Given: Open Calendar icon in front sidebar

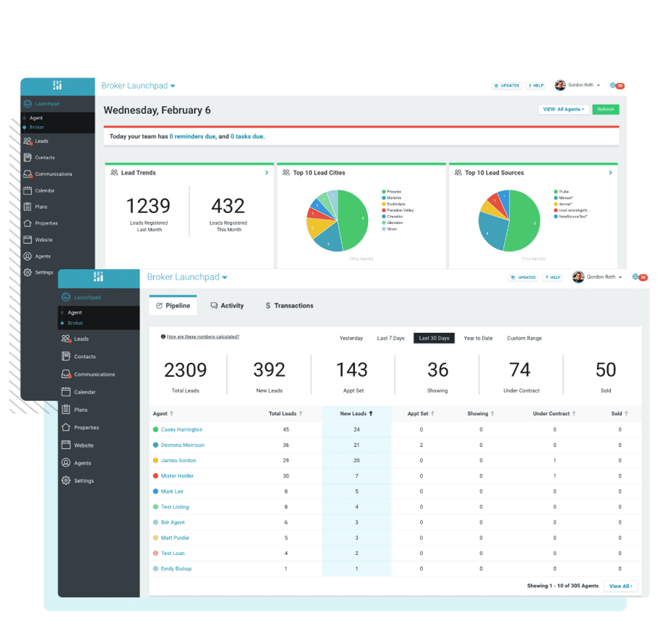Looking at the screenshot, I should tap(66, 392).
